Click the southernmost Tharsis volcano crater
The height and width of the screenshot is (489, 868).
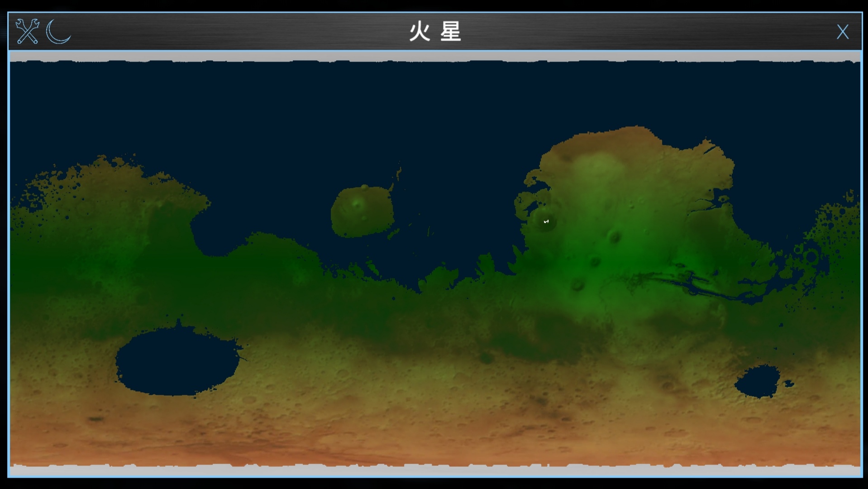[x=577, y=284]
